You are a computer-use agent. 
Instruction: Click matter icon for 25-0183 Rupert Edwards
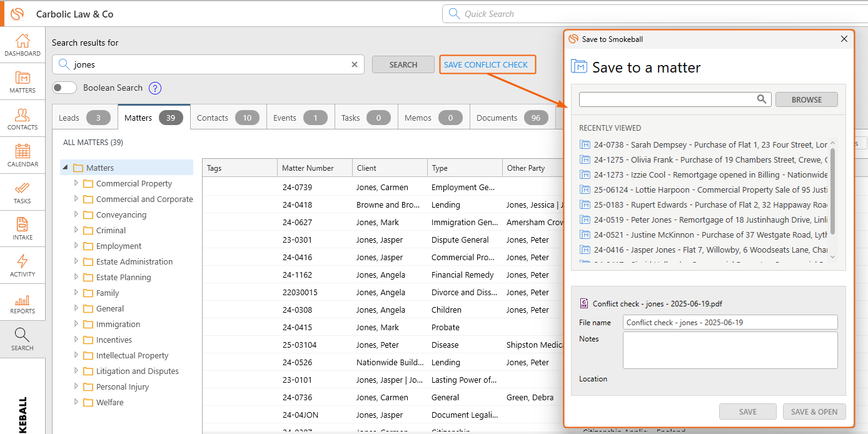click(585, 204)
